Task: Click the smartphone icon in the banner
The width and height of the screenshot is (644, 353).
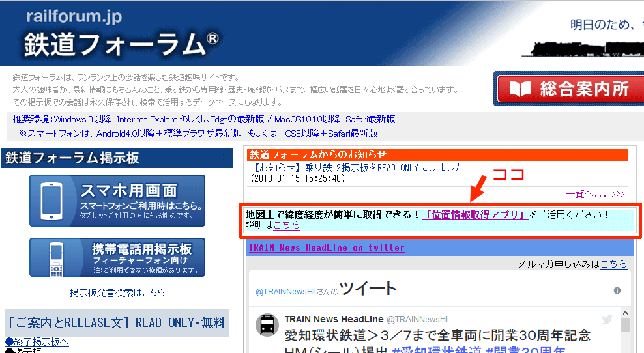Action: [x=53, y=201]
